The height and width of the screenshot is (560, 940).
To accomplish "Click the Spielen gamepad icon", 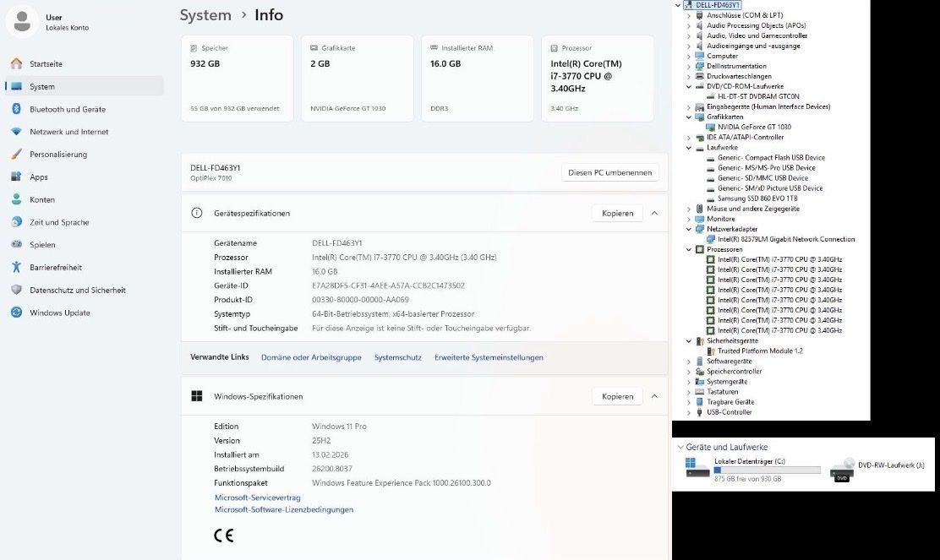I will pyautogui.click(x=17, y=244).
